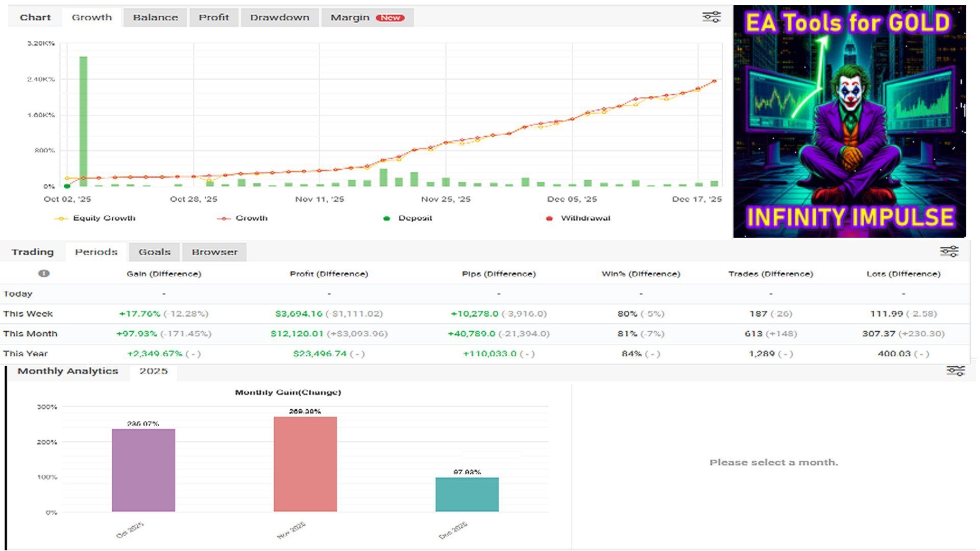
Task: Select the Browser tab
Action: click(x=214, y=252)
